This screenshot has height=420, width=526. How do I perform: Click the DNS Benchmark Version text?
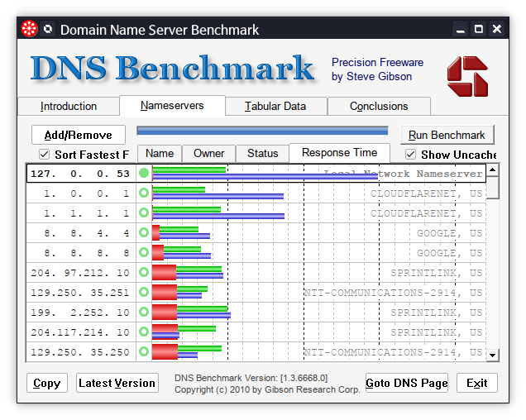click(251, 378)
